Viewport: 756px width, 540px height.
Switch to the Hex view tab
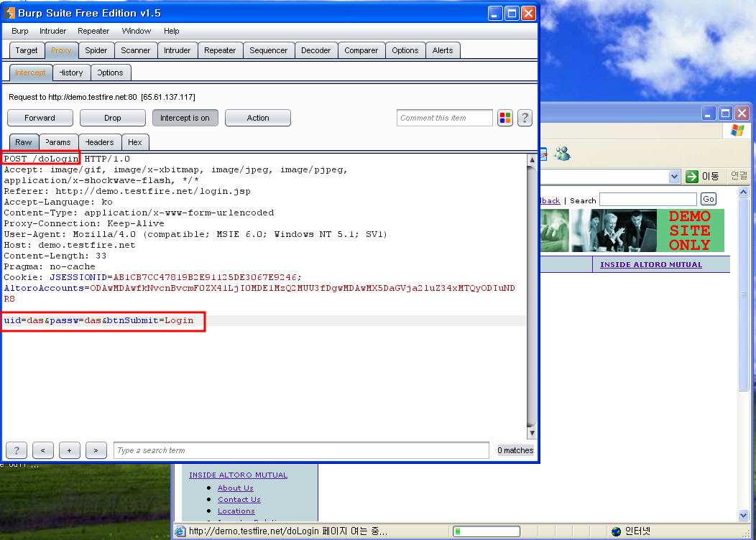coord(135,142)
